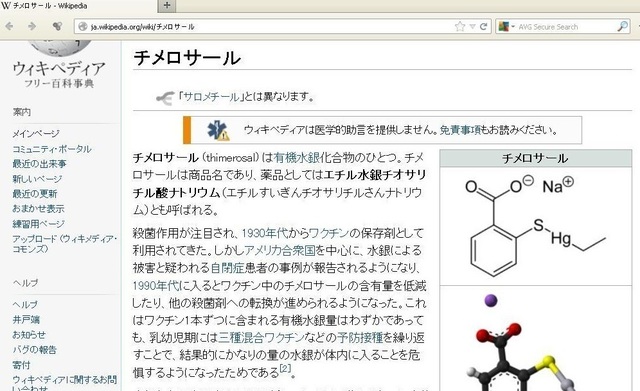640x391 pixels.
Task: Reload the page with refresh icon
Action: coord(484,27)
